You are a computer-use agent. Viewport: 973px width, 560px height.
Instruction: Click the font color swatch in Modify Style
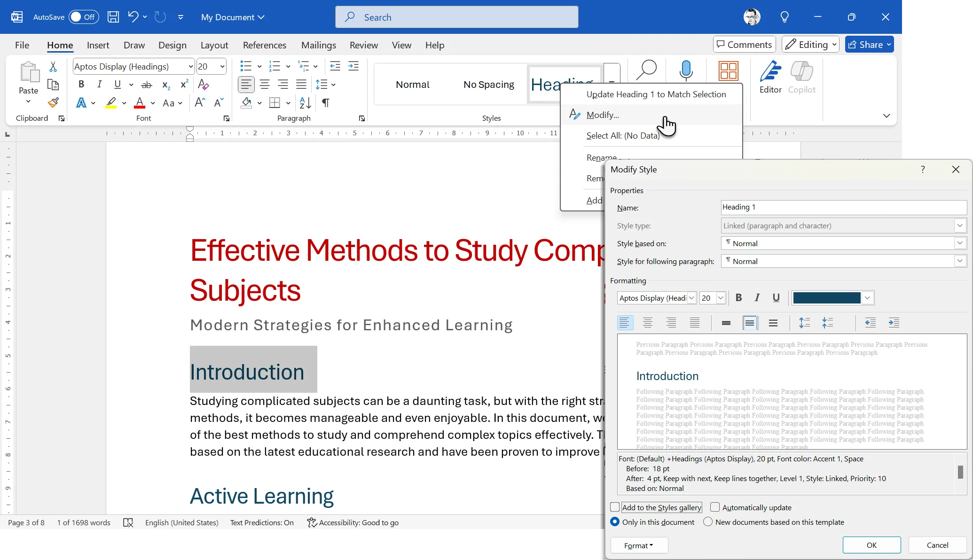coord(827,298)
